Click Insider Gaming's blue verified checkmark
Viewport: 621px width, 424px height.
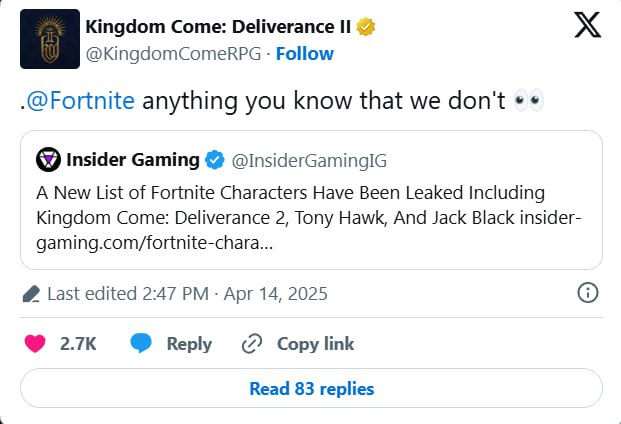coord(214,159)
